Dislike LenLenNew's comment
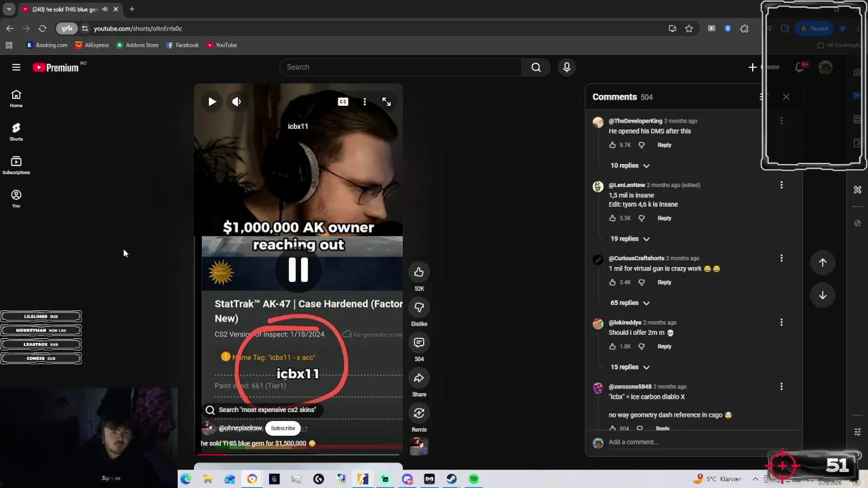 tap(642, 218)
